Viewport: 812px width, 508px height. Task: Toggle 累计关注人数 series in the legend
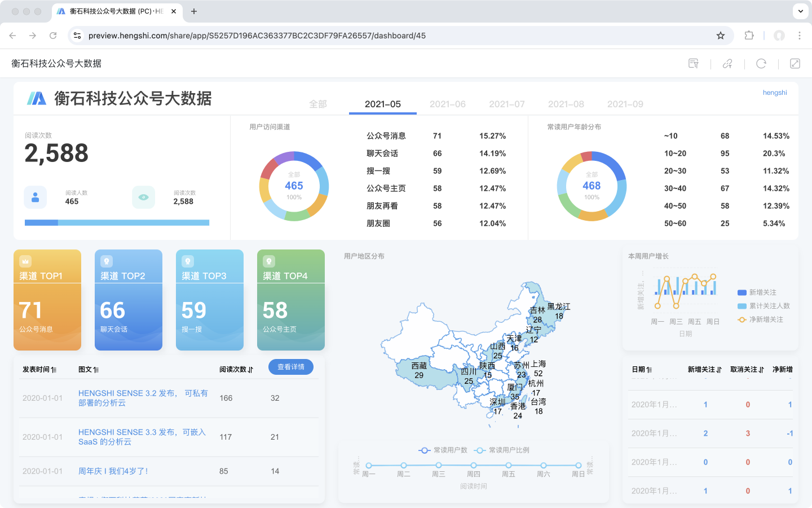764,306
